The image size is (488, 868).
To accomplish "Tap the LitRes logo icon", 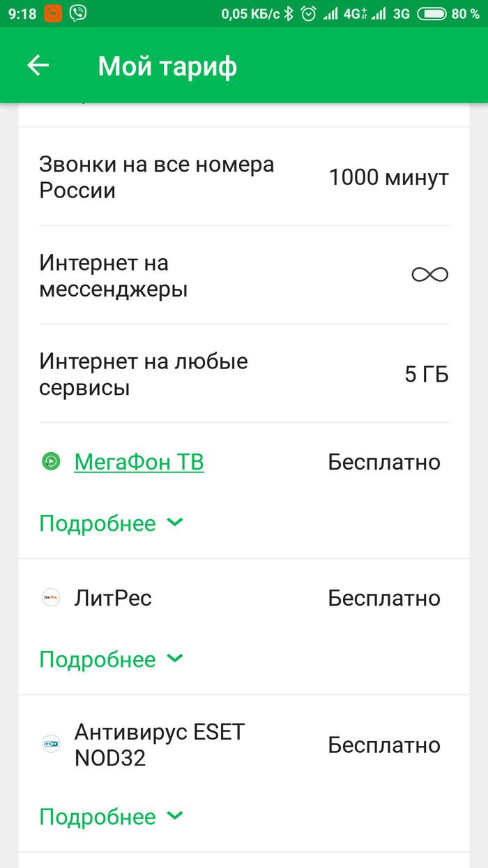I will (51, 598).
